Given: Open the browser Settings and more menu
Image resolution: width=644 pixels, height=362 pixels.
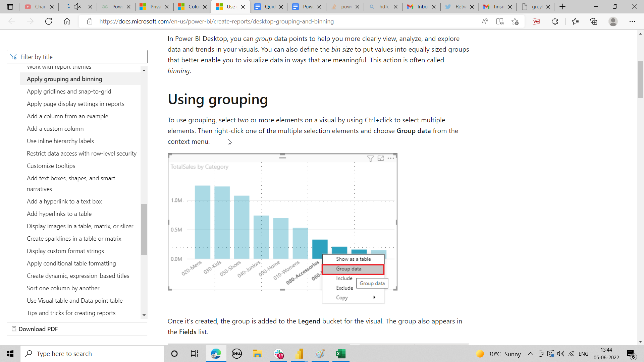Looking at the screenshot, I should (x=632, y=21).
